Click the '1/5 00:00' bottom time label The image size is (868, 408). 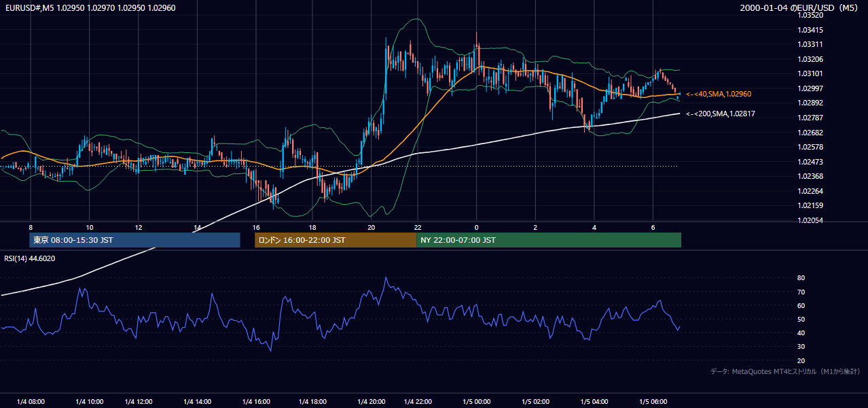pyautogui.click(x=475, y=402)
